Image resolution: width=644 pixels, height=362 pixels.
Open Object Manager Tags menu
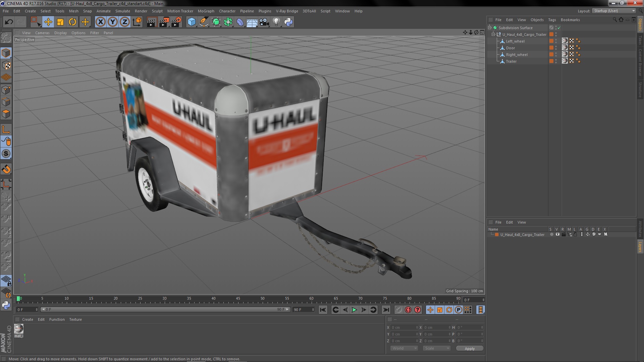click(552, 20)
